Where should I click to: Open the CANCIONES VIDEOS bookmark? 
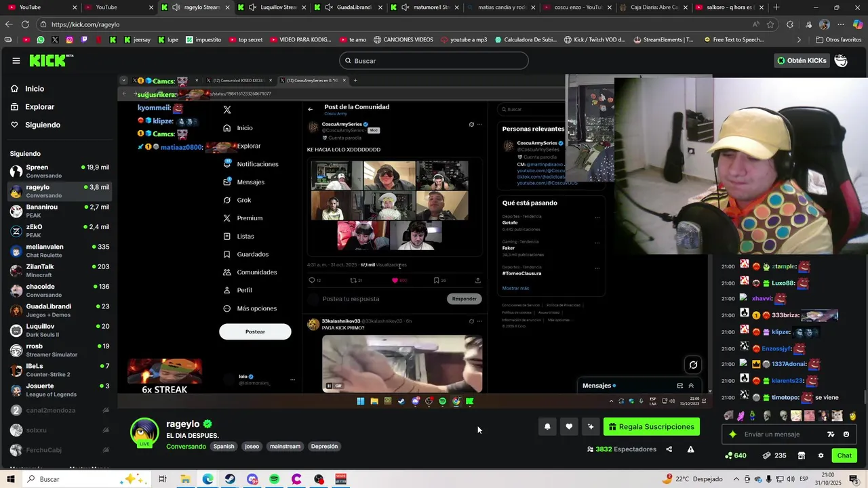[403, 40]
